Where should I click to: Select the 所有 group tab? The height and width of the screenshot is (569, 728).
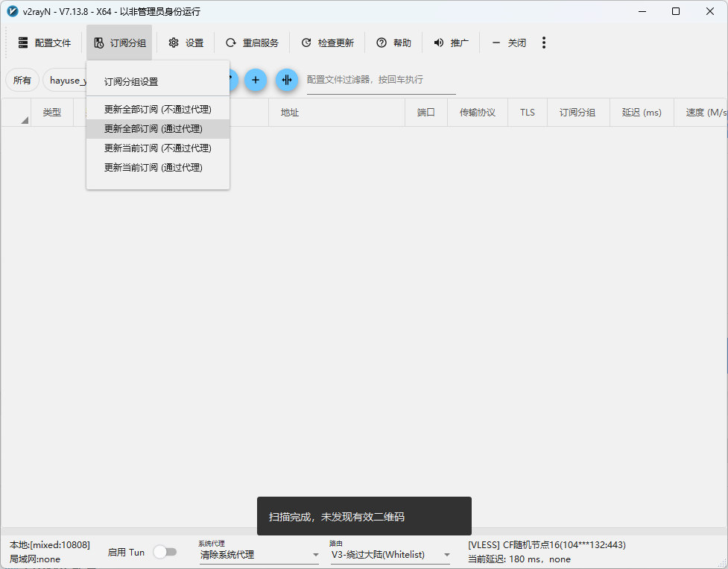(x=22, y=81)
